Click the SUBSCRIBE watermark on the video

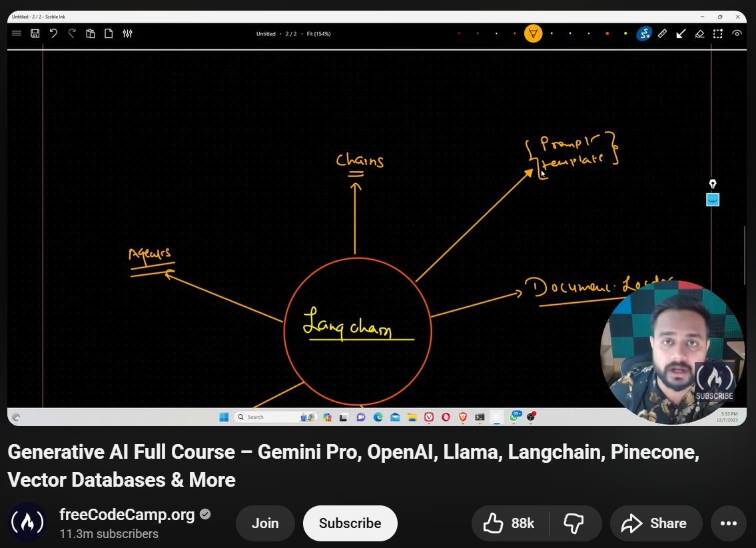coord(714,382)
